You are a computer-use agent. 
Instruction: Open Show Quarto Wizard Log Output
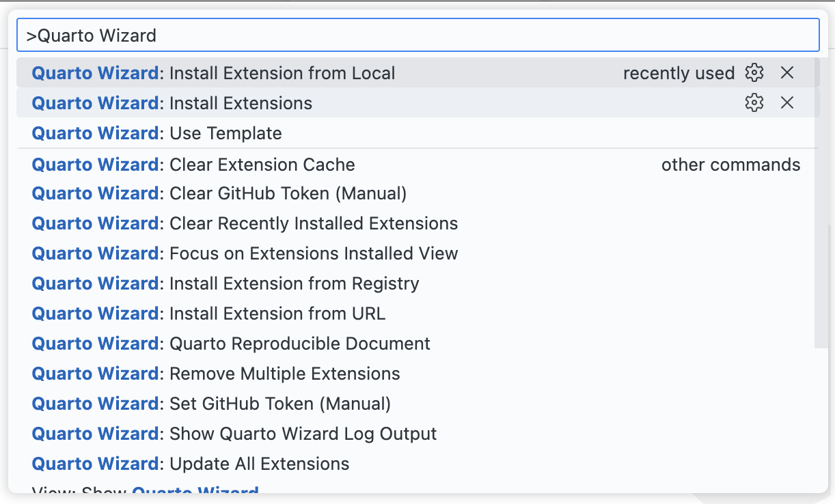tap(303, 434)
